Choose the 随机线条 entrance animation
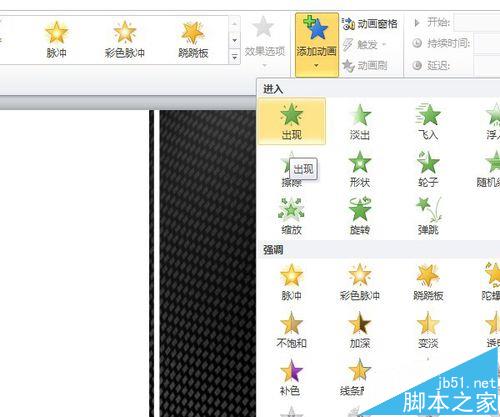500x417 pixels. pyautogui.click(x=489, y=168)
